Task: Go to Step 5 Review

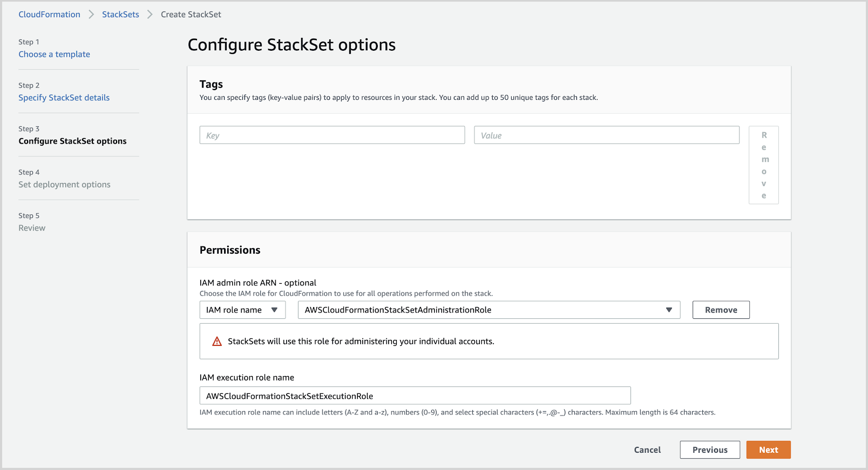Action: (x=32, y=227)
